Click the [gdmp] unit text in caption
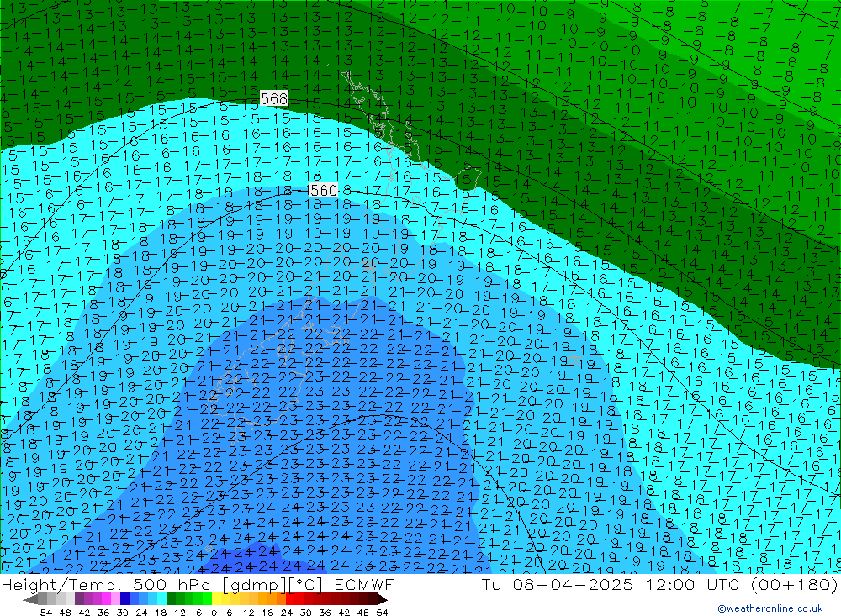The width and height of the screenshot is (841, 616). coord(254,584)
